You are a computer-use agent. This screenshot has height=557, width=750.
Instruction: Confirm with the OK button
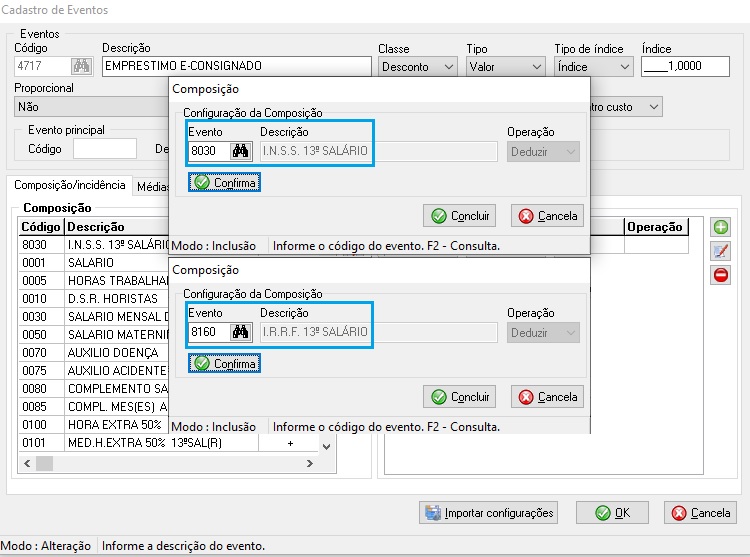[x=612, y=513]
